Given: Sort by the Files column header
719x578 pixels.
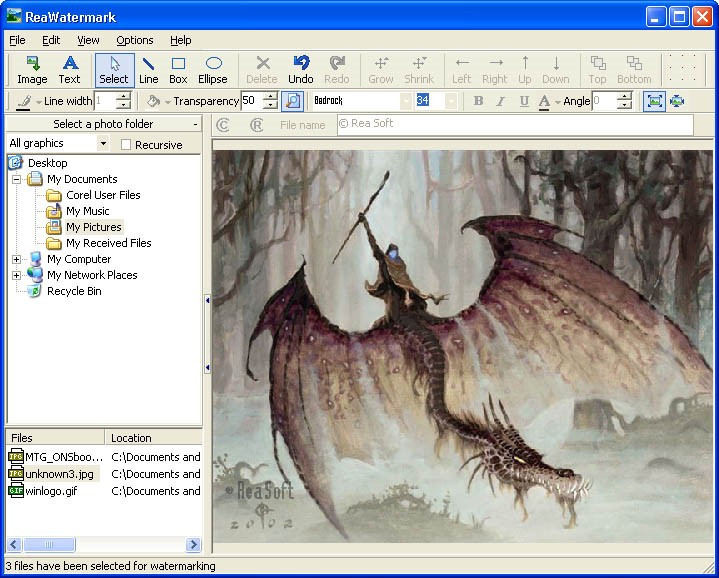Looking at the screenshot, I should pos(55,438).
